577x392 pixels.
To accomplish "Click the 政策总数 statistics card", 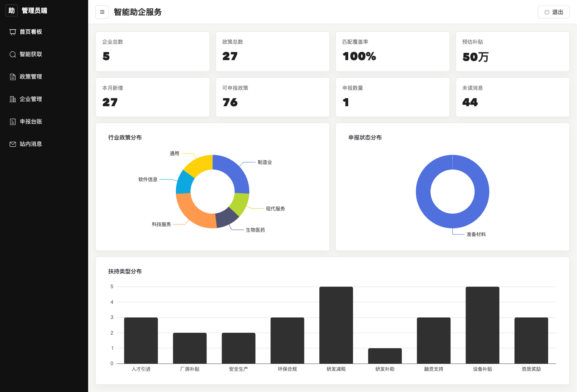I will (x=272, y=52).
